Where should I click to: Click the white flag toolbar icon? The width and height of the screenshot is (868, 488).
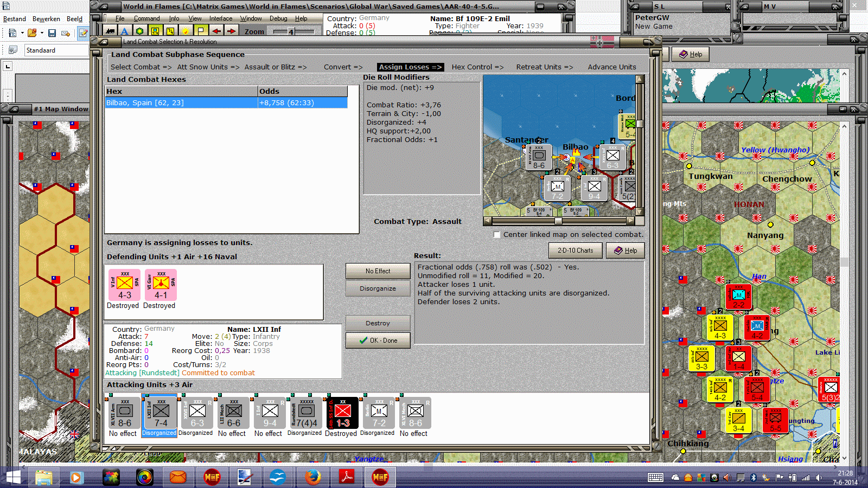click(201, 31)
